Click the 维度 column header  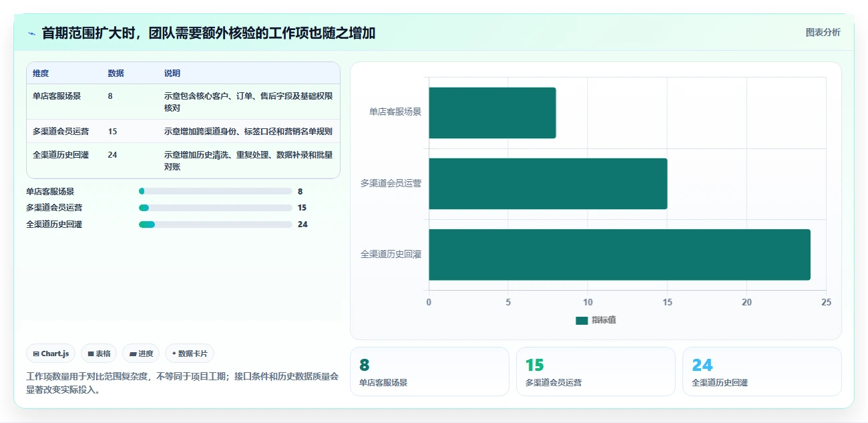tap(41, 74)
